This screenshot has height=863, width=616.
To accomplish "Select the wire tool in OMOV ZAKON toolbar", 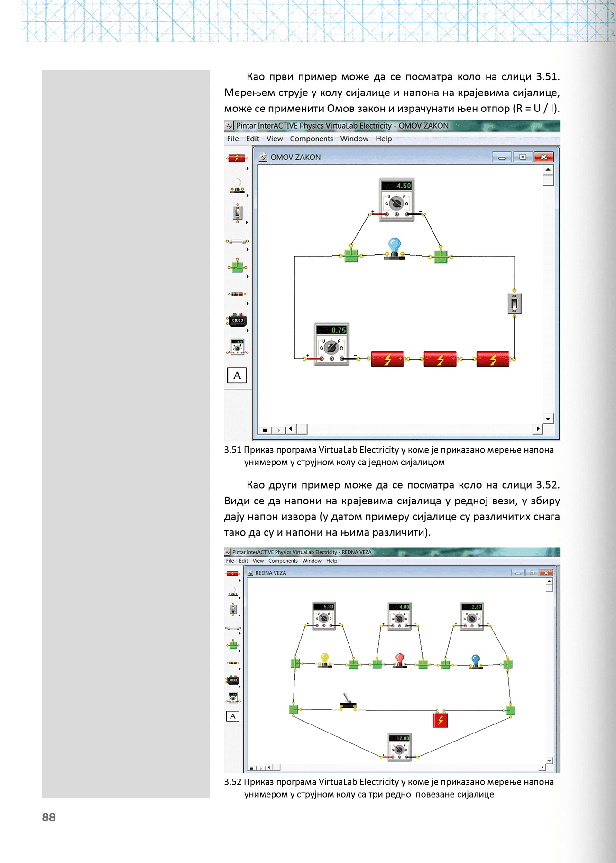I will 237,241.
